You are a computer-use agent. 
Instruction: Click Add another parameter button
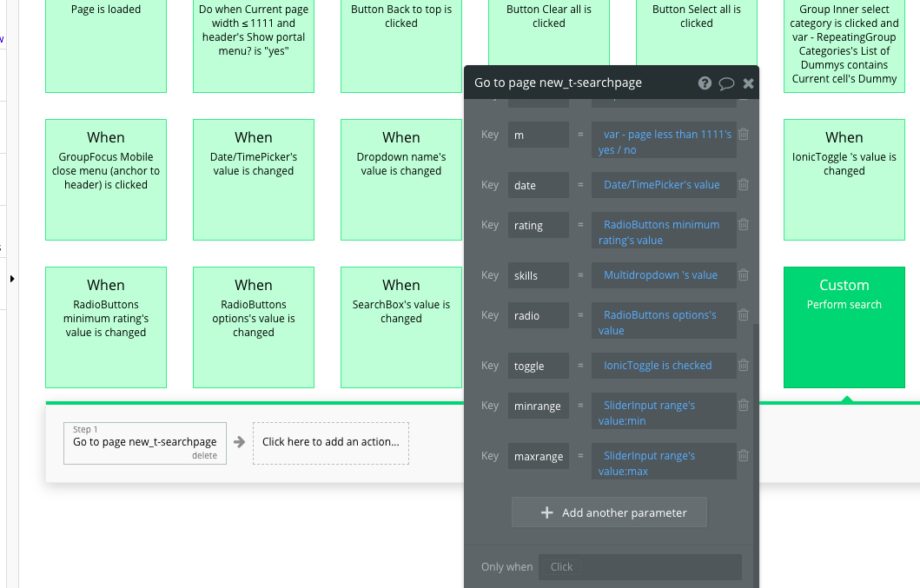point(609,512)
